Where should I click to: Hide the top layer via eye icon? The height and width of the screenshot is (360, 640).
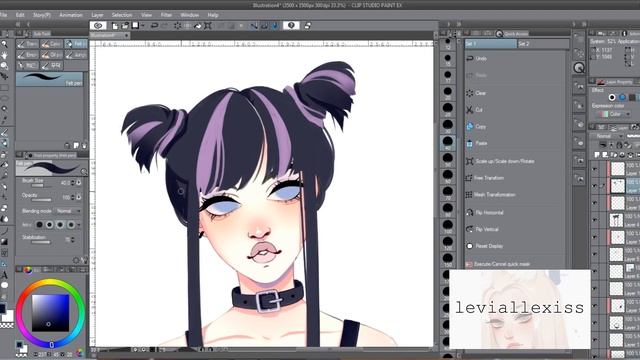click(x=595, y=168)
